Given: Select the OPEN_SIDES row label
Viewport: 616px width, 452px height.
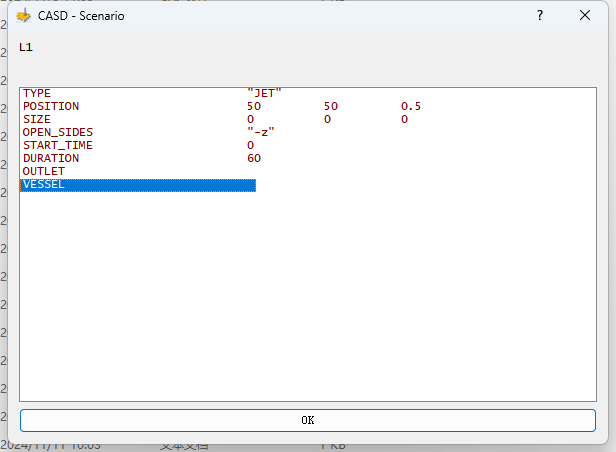Looking at the screenshot, I should pos(57,132).
